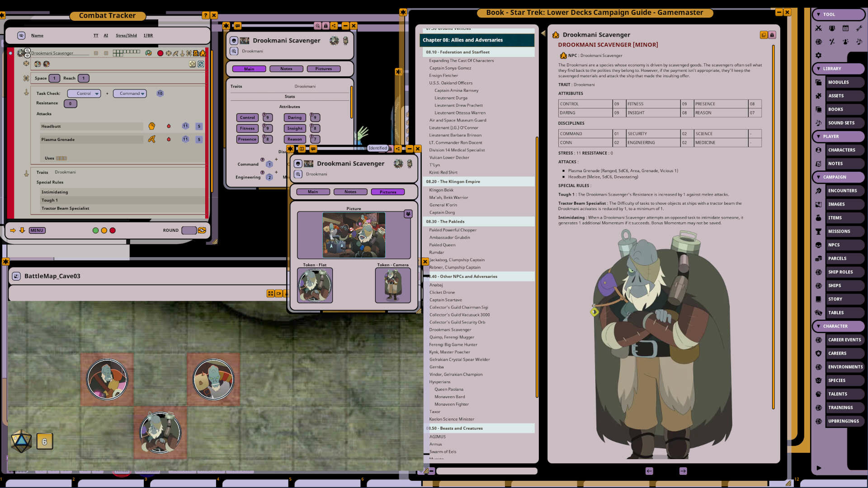
Task: Click the fist icon next to the Headbutt attack
Action: pyautogui.click(x=152, y=127)
